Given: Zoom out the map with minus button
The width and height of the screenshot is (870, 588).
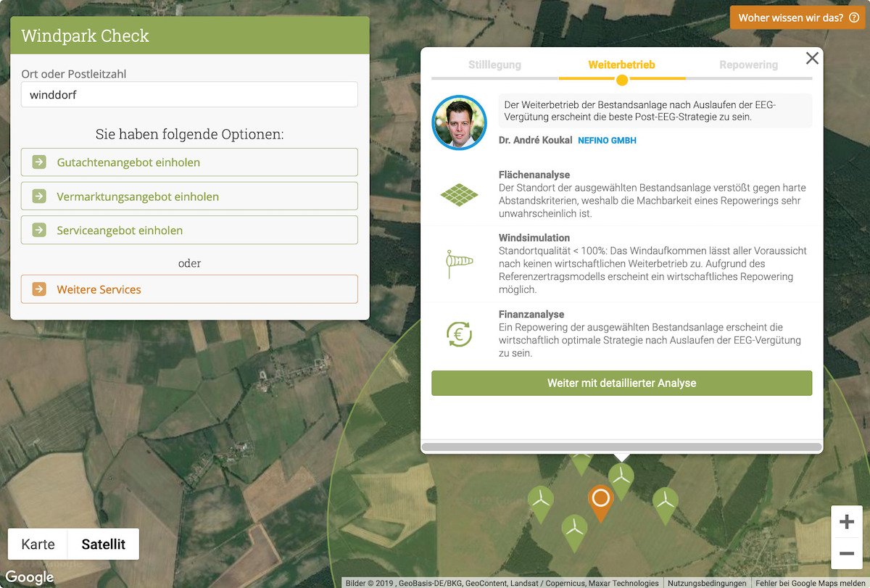Looking at the screenshot, I should [x=846, y=554].
